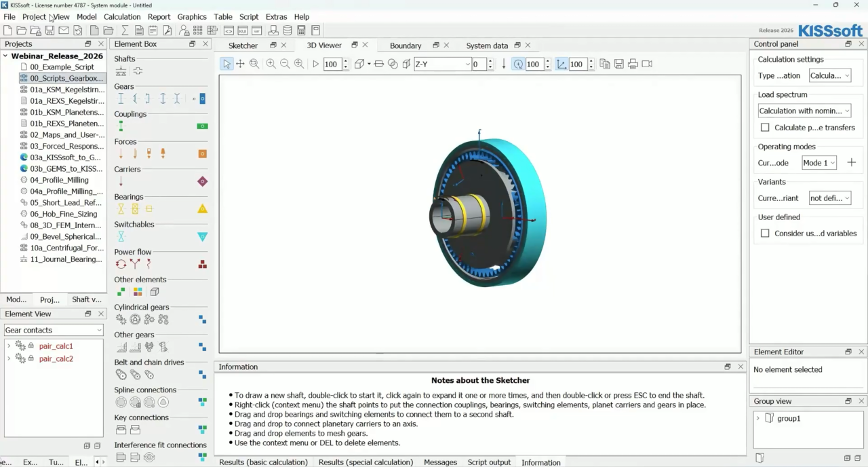
Task: Zoom in with the magnifier plus icon
Action: click(x=271, y=64)
